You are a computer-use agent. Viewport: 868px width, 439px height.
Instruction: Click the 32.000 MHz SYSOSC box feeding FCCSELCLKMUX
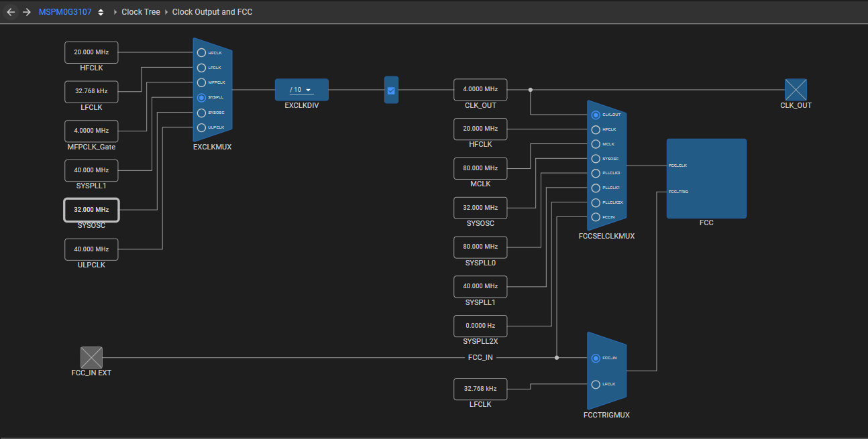480,208
